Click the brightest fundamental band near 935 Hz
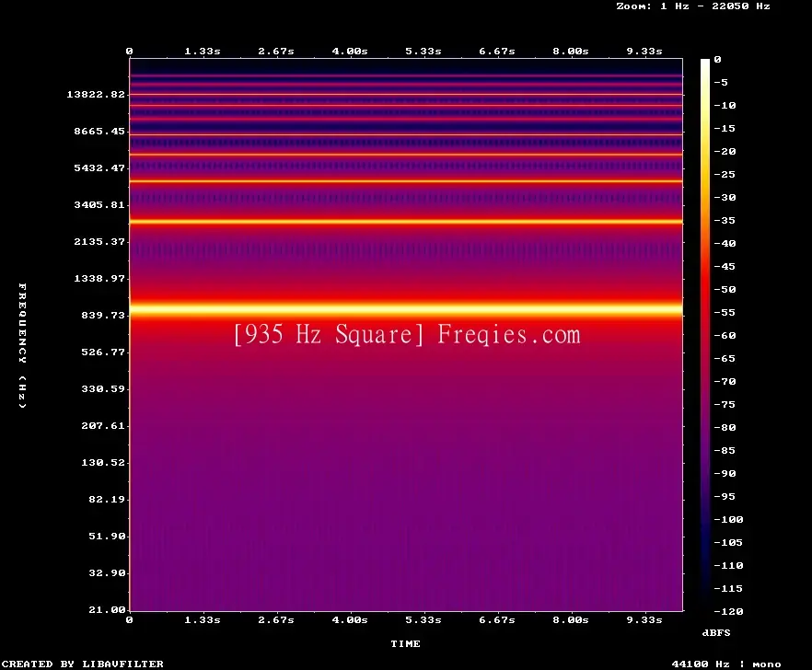812x670 pixels. tap(406, 309)
